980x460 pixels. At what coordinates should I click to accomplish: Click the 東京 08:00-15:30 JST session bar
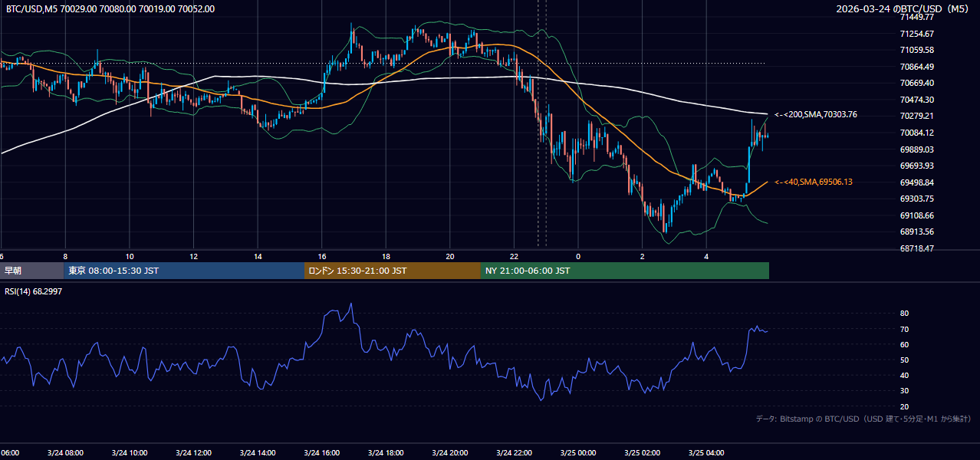click(184, 271)
